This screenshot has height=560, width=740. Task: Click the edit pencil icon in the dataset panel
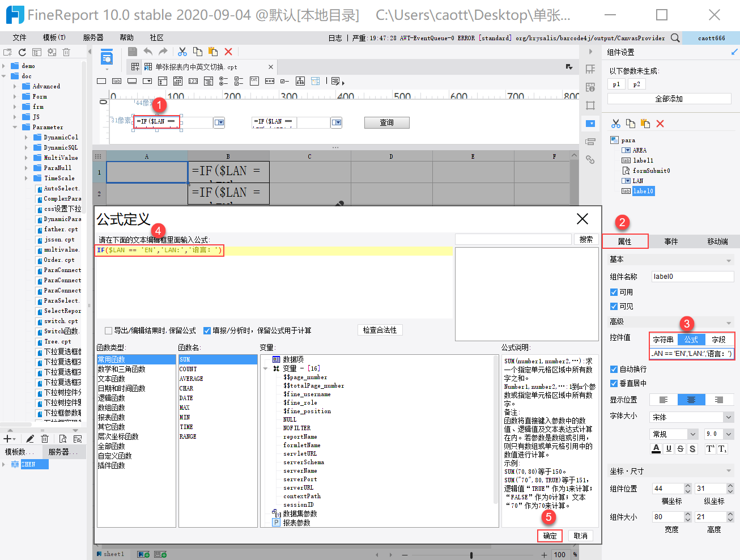click(x=30, y=439)
